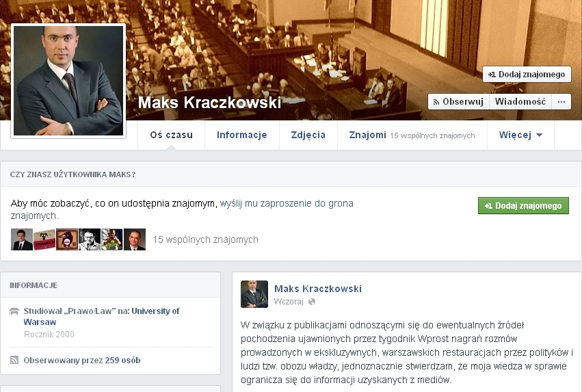Open the three-dots options button on cover
The image size is (582, 392).
[x=561, y=102]
